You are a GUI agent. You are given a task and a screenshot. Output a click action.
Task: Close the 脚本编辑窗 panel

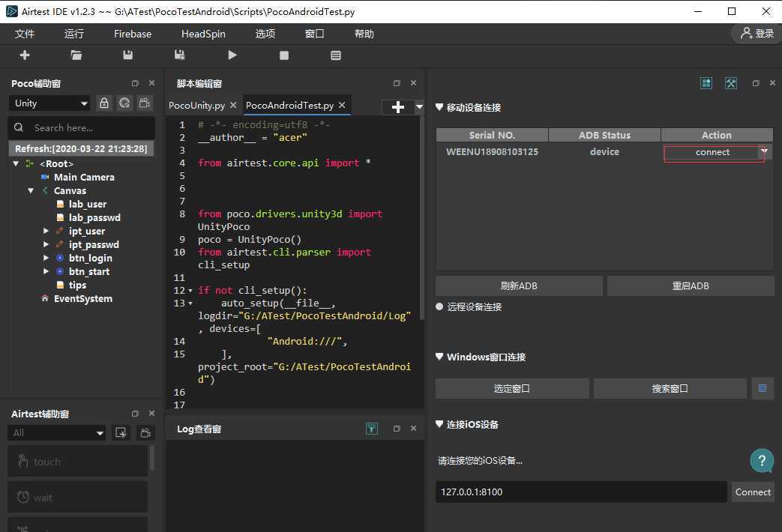pos(413,83)
